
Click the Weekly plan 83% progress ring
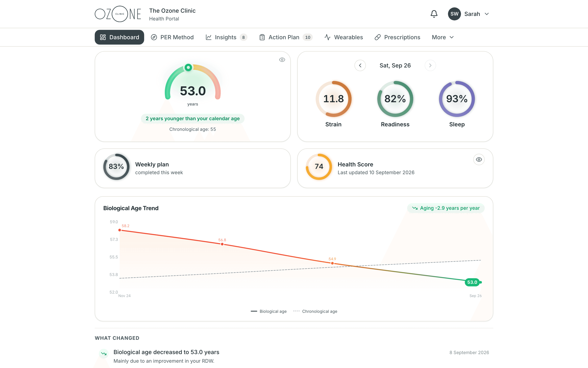click(116, 167)
